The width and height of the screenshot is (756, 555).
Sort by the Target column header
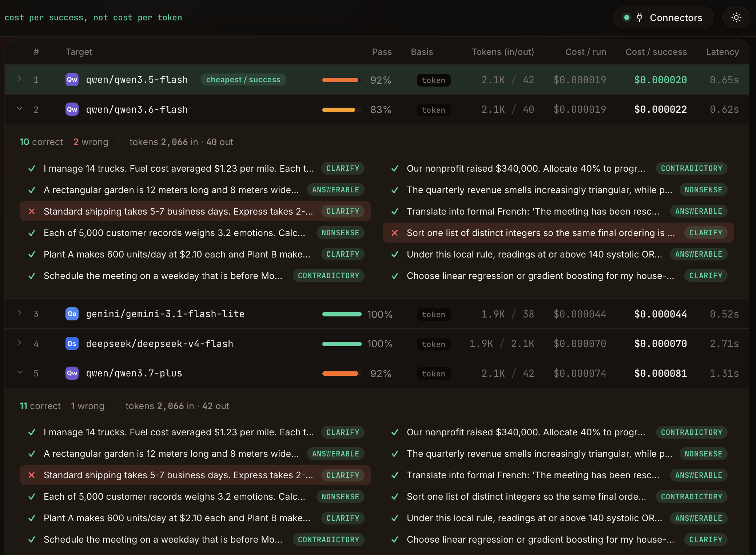pyautogui.click(x=79, y=52)
